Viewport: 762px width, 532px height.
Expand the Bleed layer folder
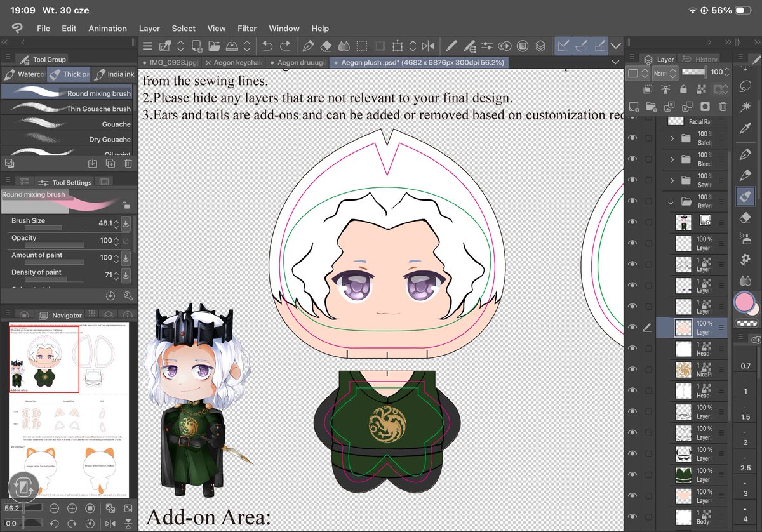coord(672,159)
